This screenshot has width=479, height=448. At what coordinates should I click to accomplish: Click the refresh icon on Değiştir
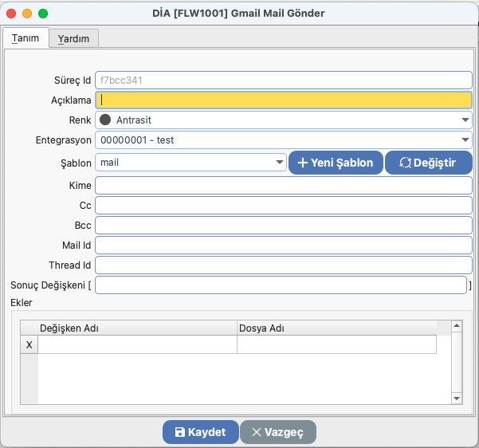[x=405, y=163]
